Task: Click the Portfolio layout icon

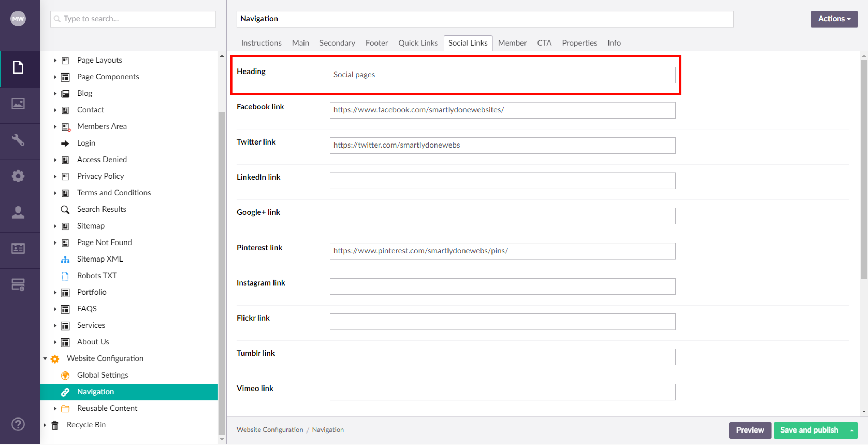Action: click(x=65, y=293)
